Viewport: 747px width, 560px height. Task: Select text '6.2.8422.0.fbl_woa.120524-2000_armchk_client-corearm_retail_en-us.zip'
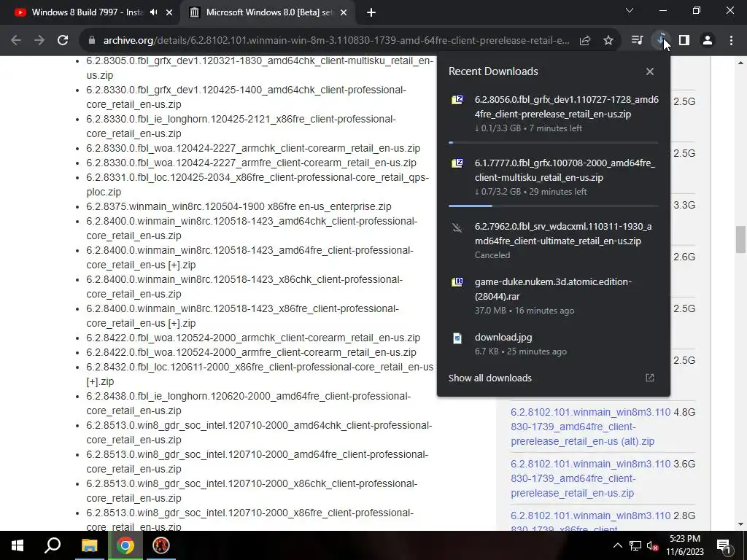pyautogui.click(x=253, y=338)
